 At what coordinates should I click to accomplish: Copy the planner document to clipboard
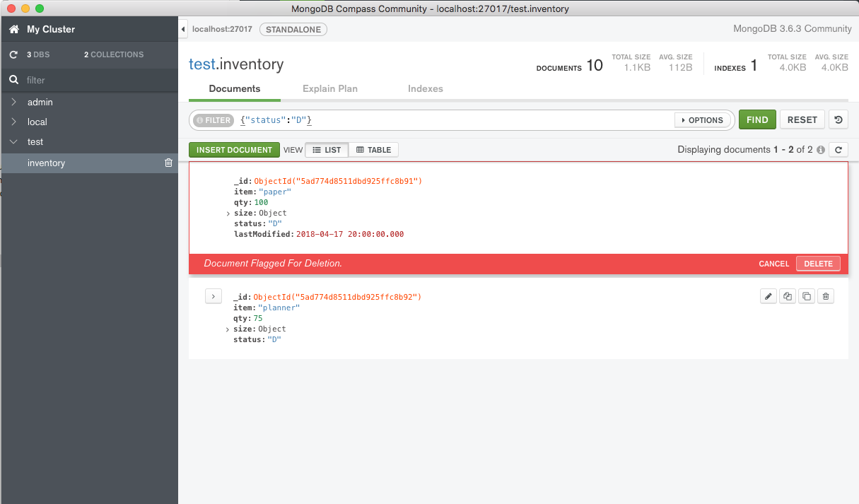(807, 295)
